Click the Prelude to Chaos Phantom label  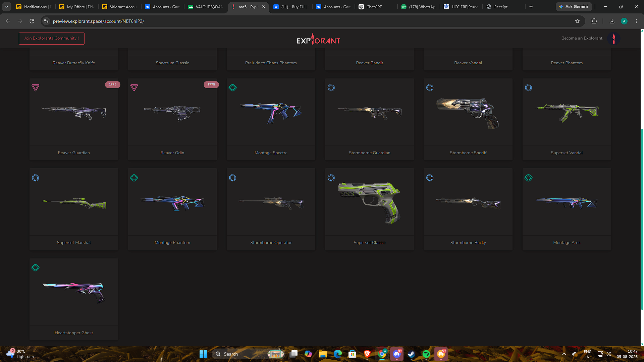point(271,63)
